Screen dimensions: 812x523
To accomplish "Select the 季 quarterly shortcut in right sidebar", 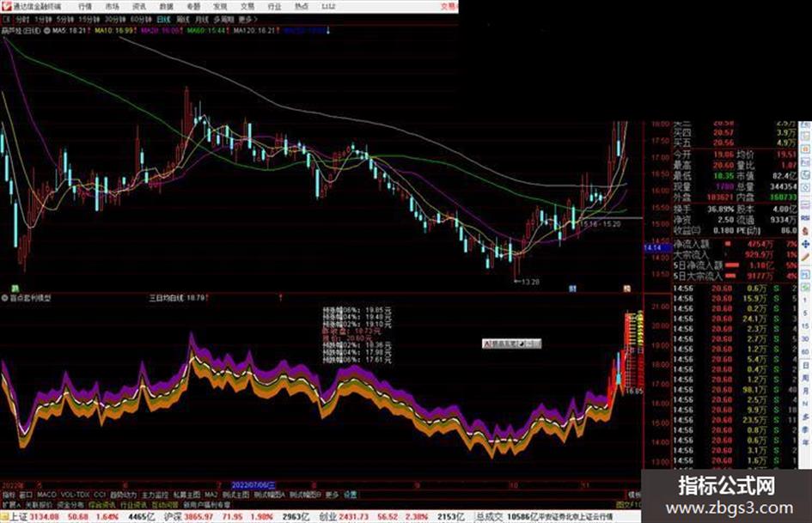I will pos(805,429).
